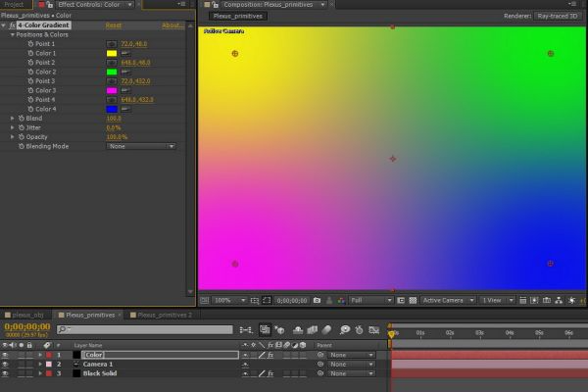Open the 1 View layout dropdown
588x392 pixels.
coord(497,301)
